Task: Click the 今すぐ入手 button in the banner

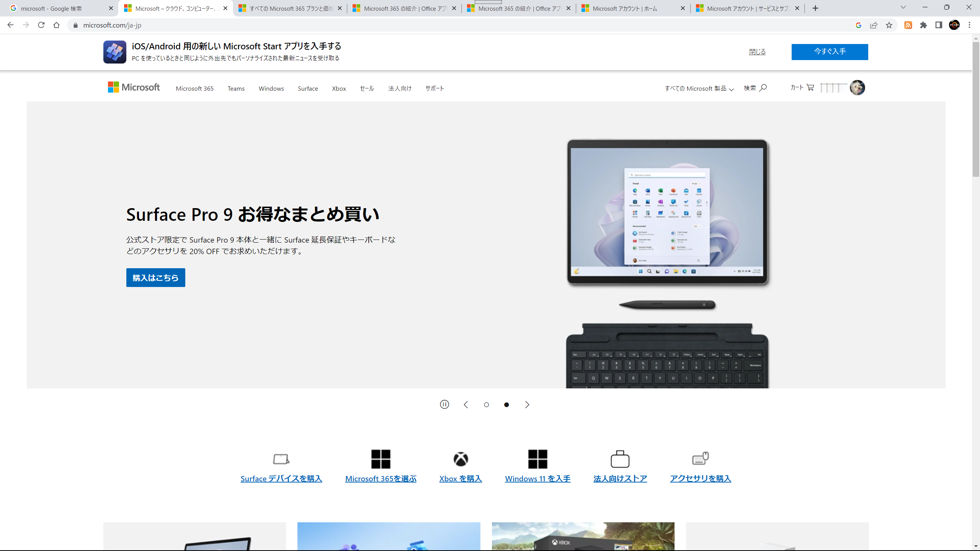Action: [830, 52]
